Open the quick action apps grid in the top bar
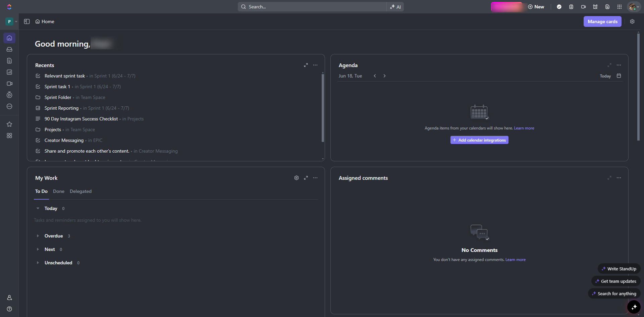The width and height of the screenshot is (644, 317). pos(620,7)
